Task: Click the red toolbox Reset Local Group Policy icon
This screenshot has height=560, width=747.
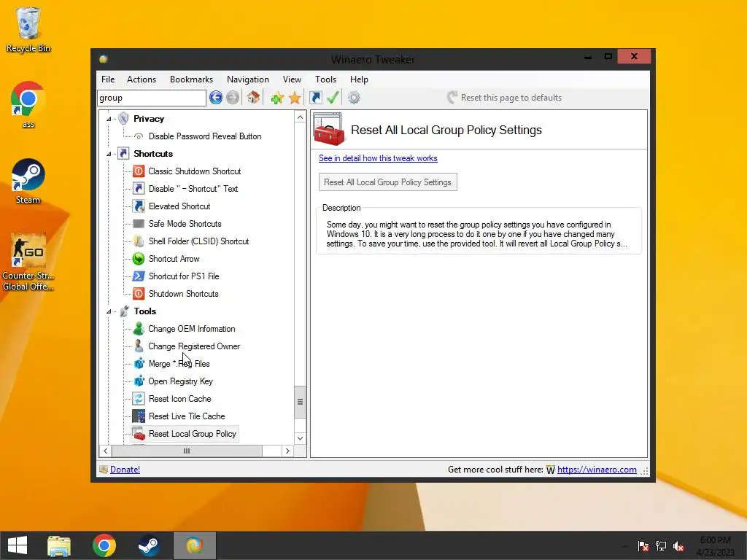Action: [138, 434]
